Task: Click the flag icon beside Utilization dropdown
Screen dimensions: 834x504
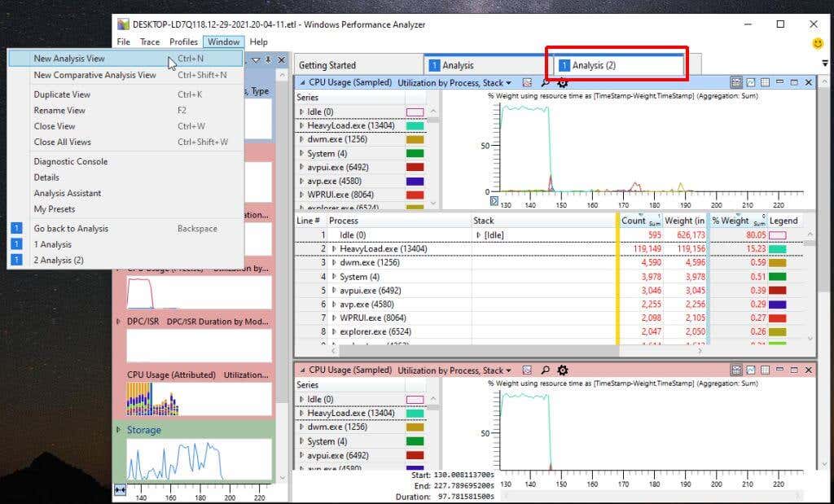Action: (x=526, y=82)
